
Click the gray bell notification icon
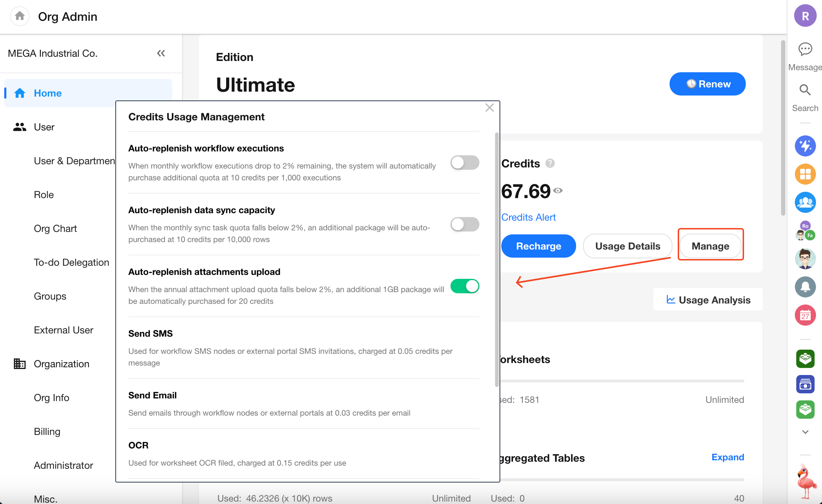click(805, 287)
